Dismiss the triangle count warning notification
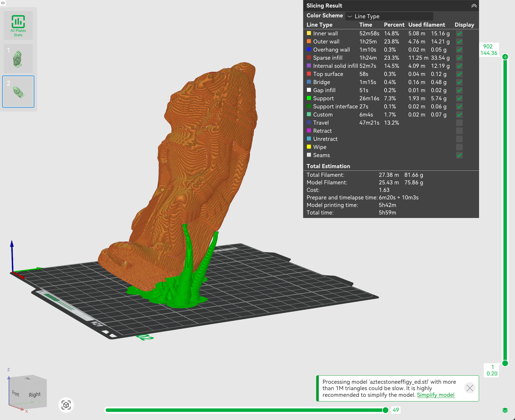 click(x=470, y=388)
